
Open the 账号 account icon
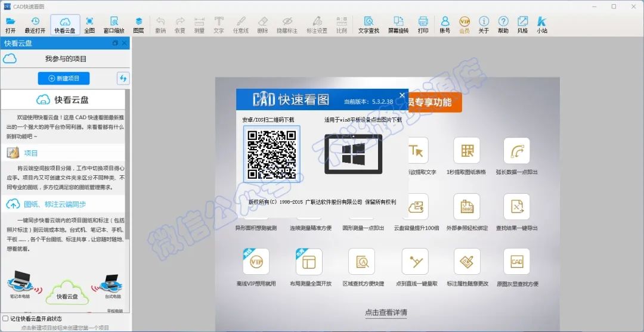point(445,25)
